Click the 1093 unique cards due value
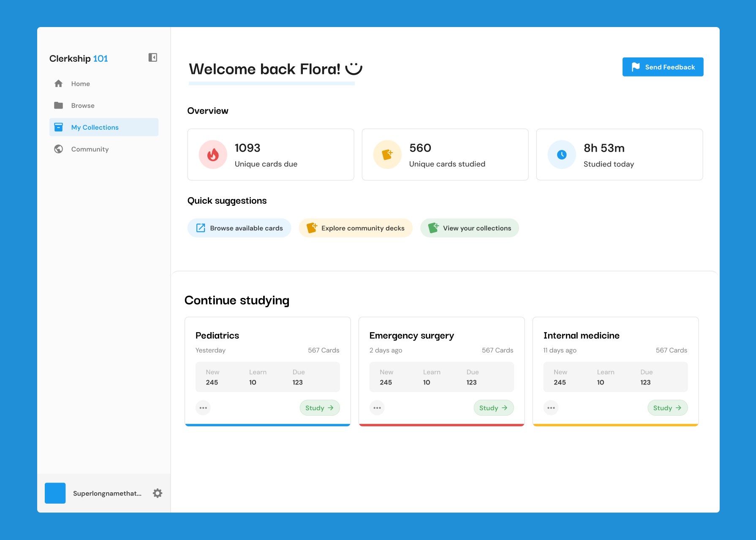This screenshot has height=540, width=756. point(247,148)
